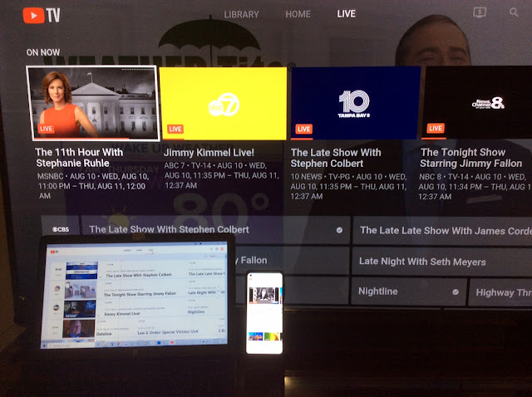Open The Late Show With Stephen Colbert guide cell
This screenshot has height=397, width=532.
coord(215,230)
